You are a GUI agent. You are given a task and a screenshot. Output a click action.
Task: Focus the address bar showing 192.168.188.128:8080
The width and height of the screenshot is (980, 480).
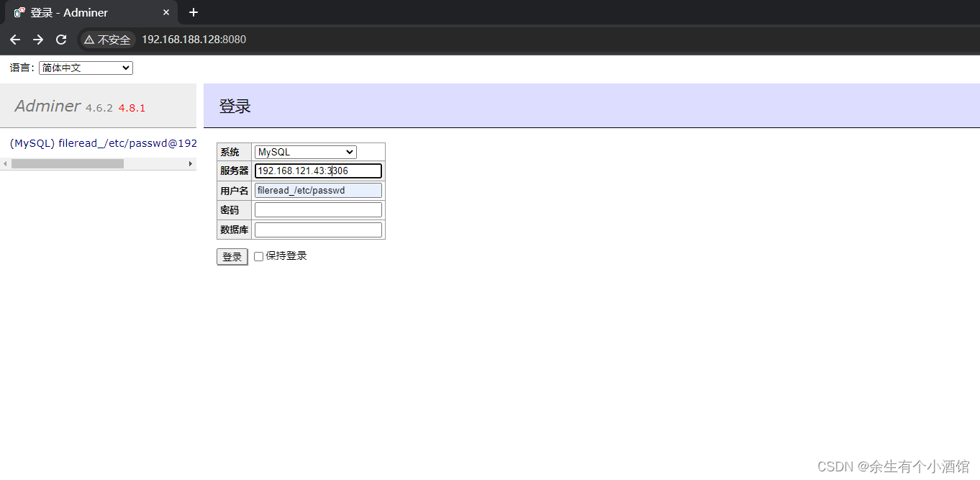pyautogui.click(x=194, y=40)
